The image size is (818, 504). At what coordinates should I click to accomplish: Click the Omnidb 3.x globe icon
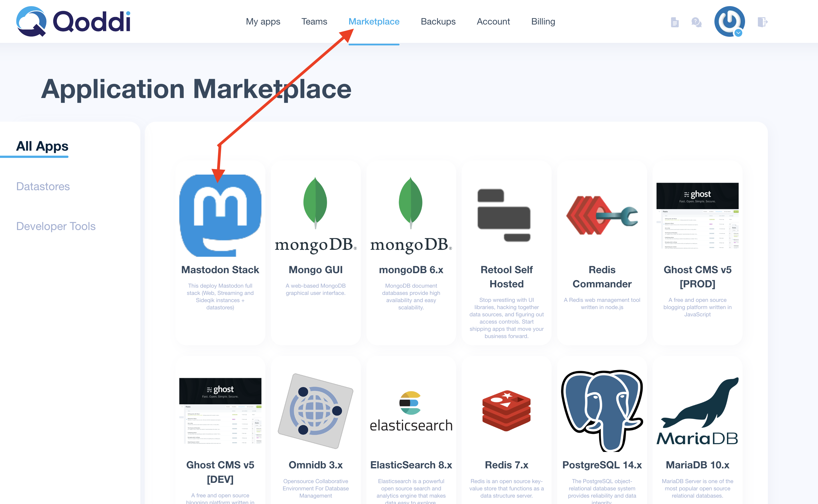(315, 411)
